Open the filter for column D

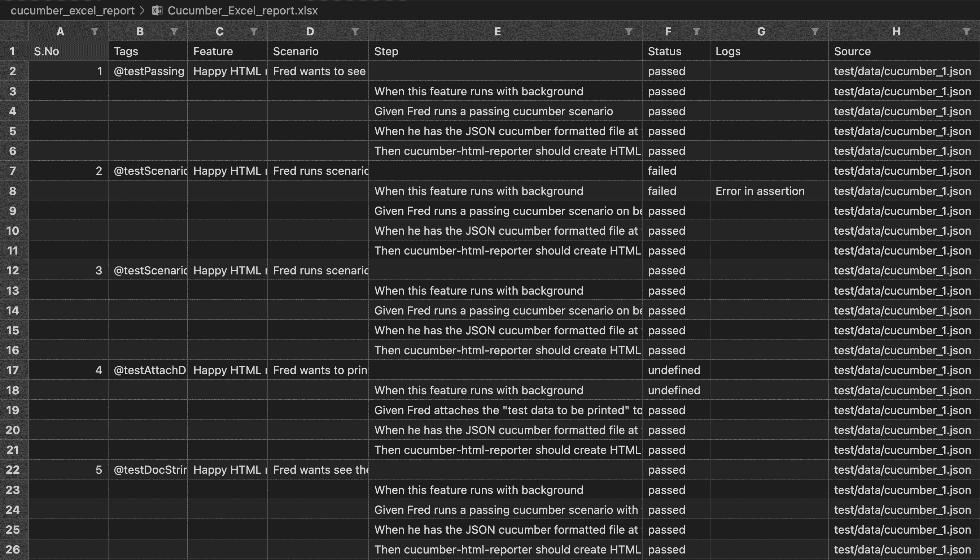click(355, 31)
